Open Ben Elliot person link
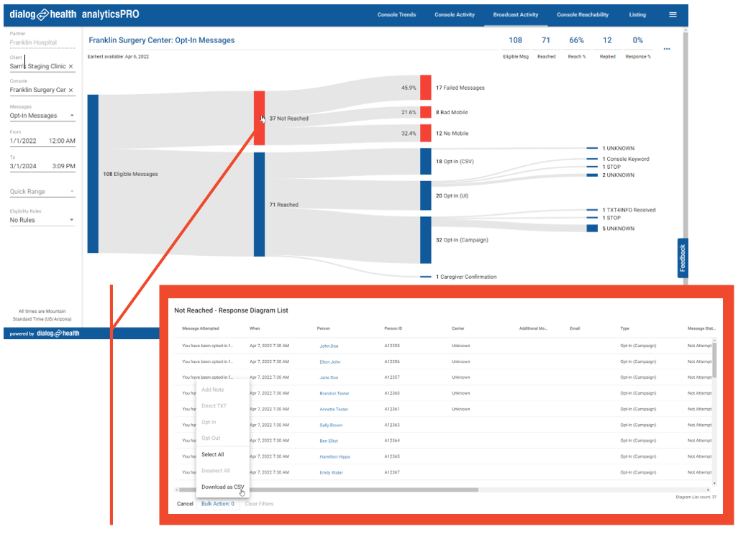This screenshot has height=534, width=756. point(329,441)
